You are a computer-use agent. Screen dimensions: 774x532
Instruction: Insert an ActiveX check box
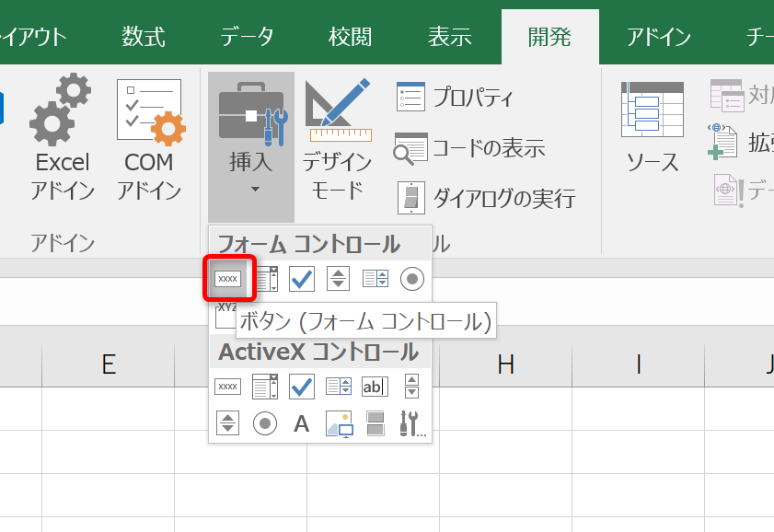(x=302, y=387)
